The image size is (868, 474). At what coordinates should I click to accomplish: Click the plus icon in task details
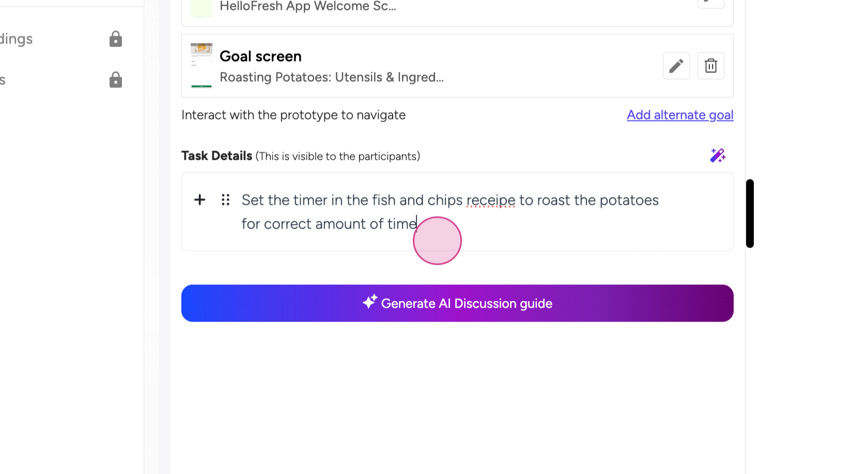(x=200, y=200)
